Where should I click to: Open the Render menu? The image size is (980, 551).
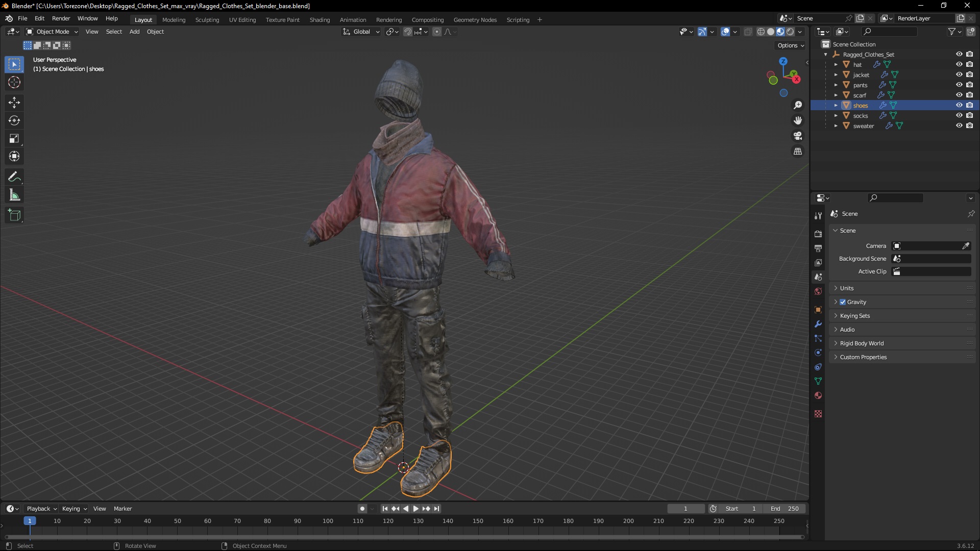click(61, 18)
